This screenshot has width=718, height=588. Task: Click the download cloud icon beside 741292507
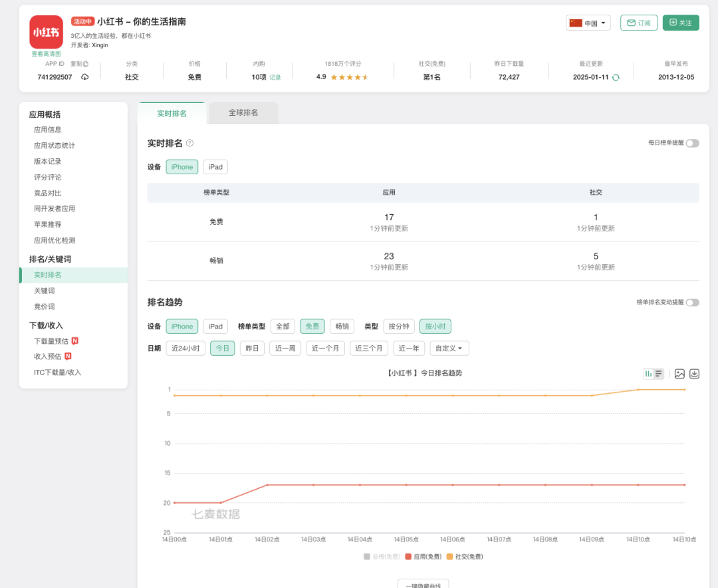(84, 77)
